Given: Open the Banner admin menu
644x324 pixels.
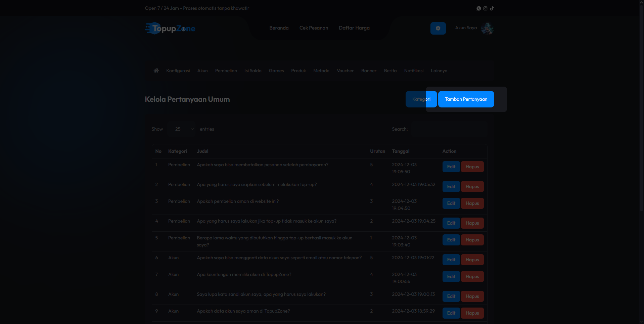Looking at the screenshot, I should pos(369,71).
